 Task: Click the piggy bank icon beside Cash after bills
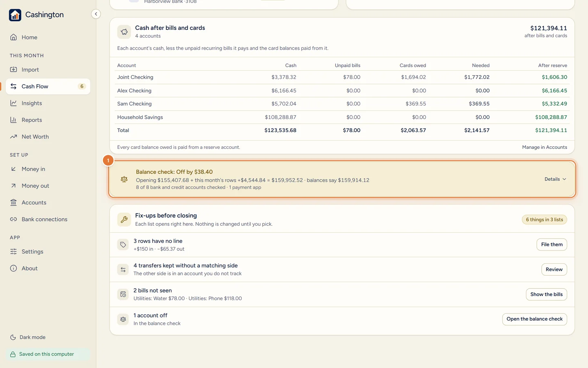[124, 32]
